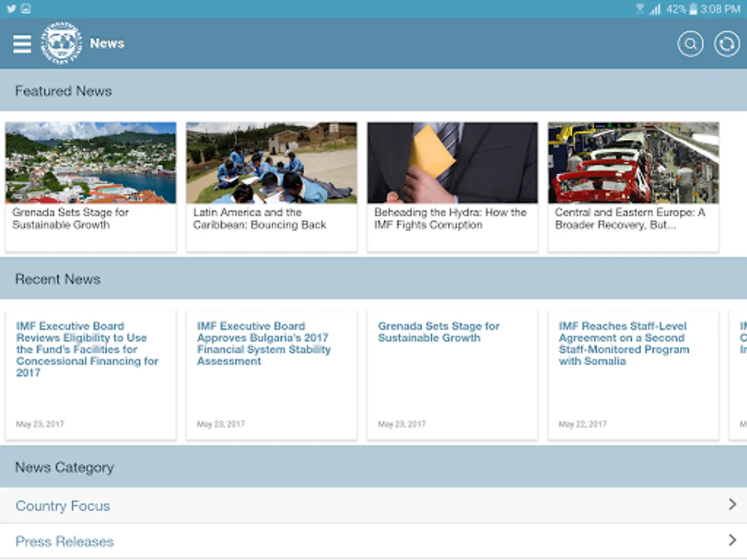747x560 pixels.
Task: Tap the 42% battery percentage
Action: pyautogui.click(x=676, y=9)
